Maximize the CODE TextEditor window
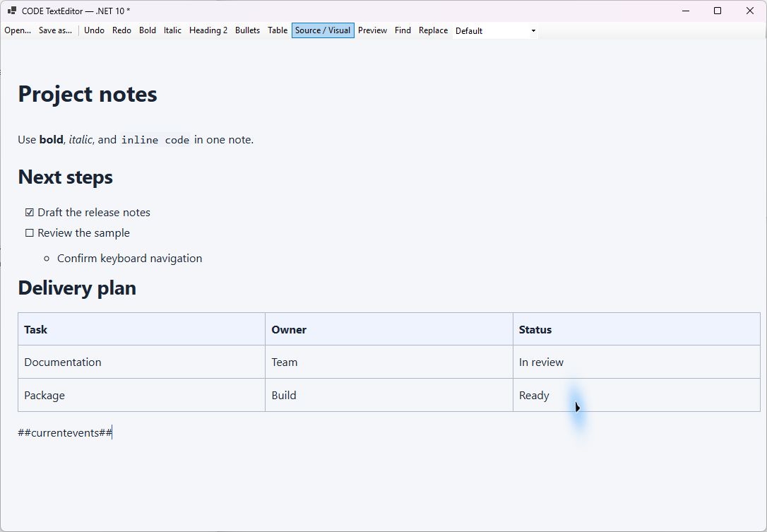 pos(718,11)
